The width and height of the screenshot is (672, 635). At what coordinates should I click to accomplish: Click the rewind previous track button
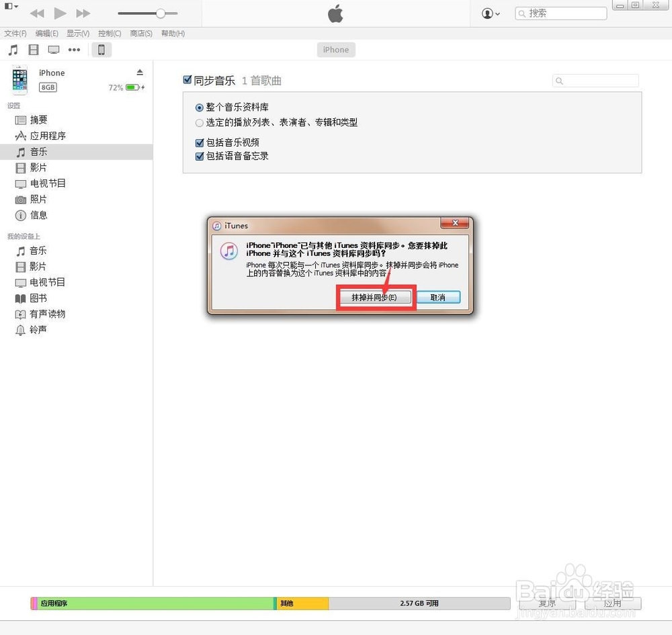click(x=37, y=13)
